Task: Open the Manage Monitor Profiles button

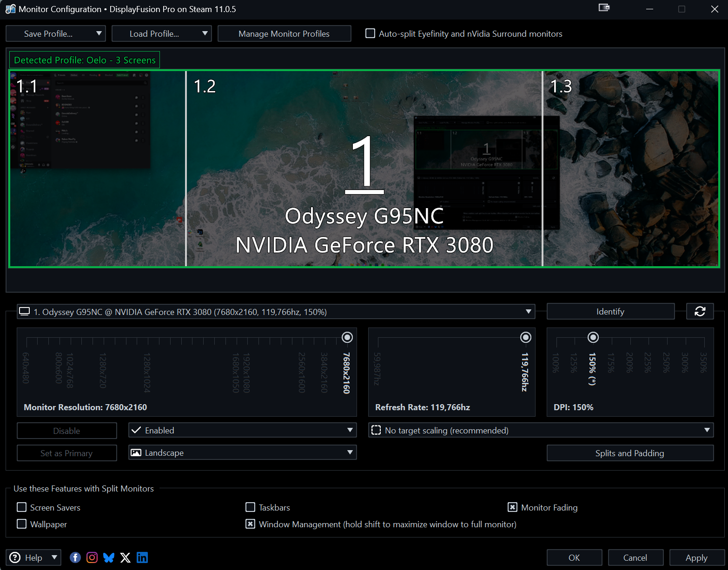Action: click(x=284, y=33)
